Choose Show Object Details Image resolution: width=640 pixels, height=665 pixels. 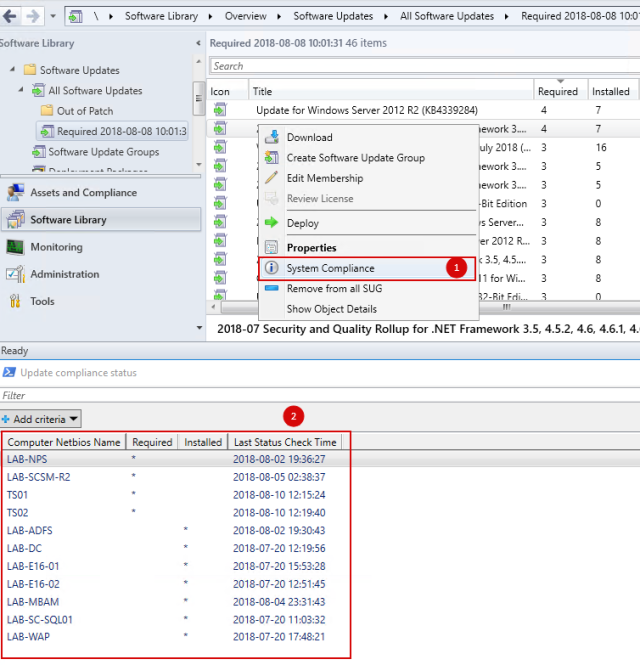coord(368,309)
